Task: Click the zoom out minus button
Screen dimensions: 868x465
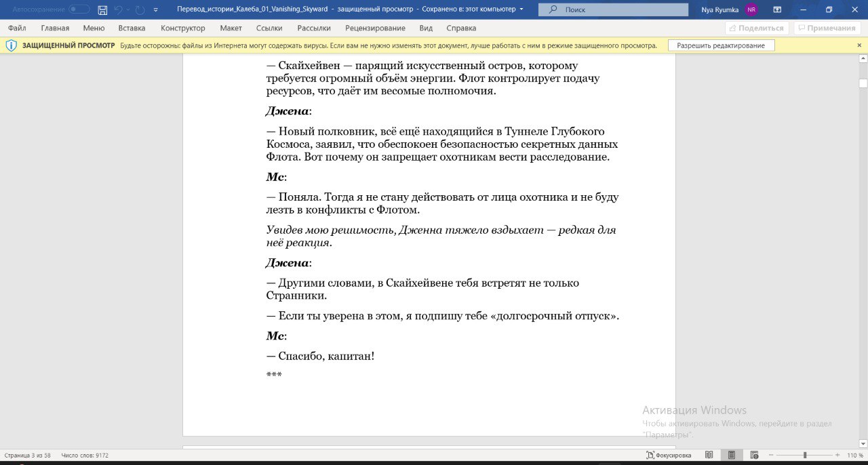Action: point(771,456)
